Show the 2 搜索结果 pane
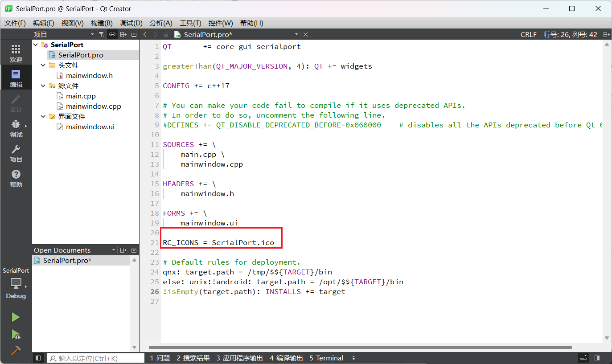Image resolution: width=612 pixels, height=364 pixels. 193,358
